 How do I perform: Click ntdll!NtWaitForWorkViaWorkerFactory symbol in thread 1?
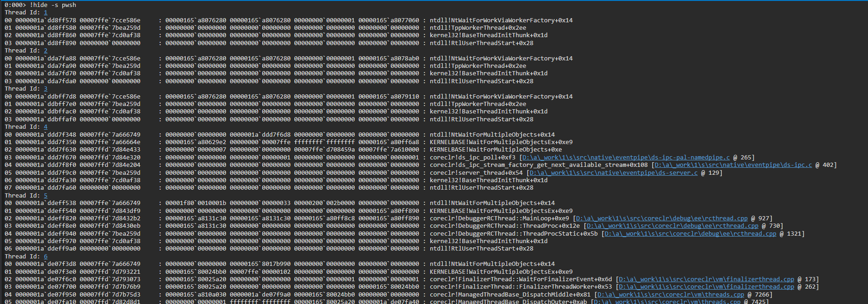coord(501,20)
